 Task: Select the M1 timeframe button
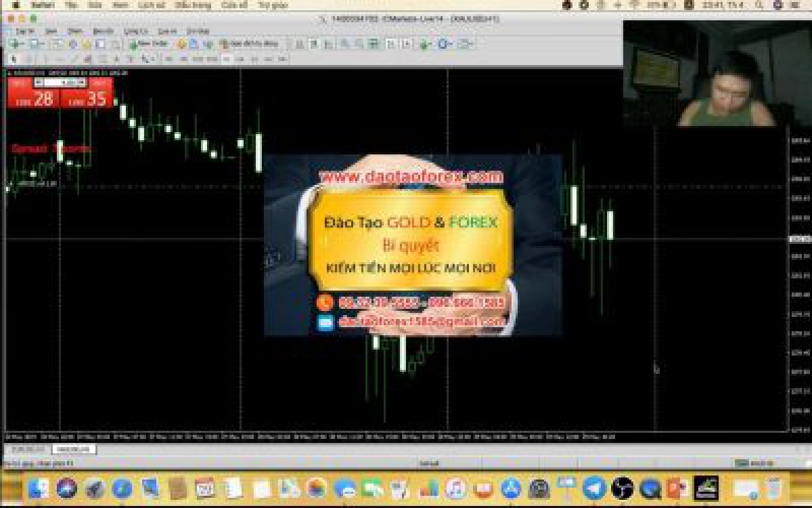click(169, 59)
